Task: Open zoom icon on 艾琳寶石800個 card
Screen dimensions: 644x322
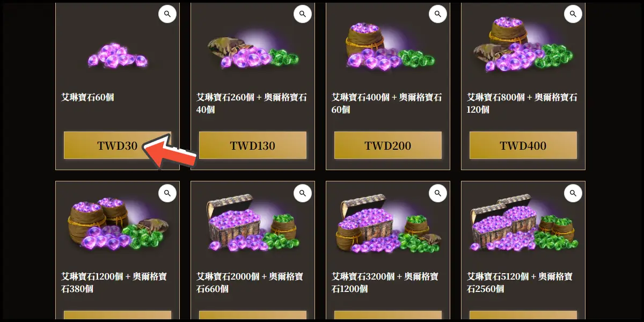Action: click(573, 14)
